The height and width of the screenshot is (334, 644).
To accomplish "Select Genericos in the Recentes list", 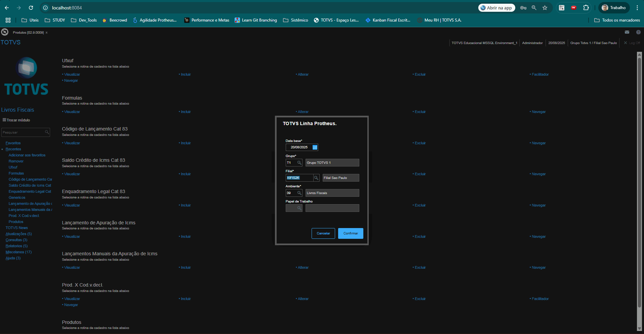I will pyautogui.click(x=17, y=198).
